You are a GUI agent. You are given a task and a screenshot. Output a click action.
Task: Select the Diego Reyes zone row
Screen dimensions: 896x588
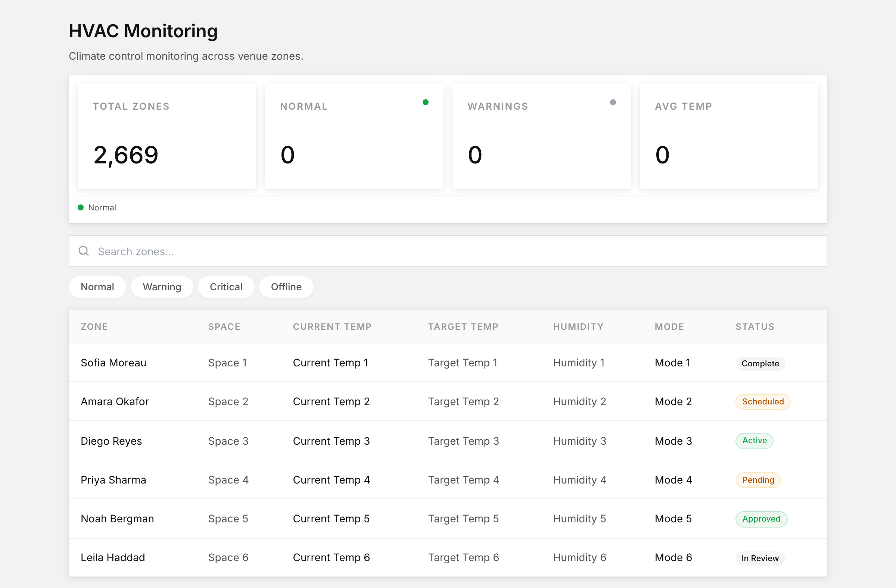pos(448,441)
